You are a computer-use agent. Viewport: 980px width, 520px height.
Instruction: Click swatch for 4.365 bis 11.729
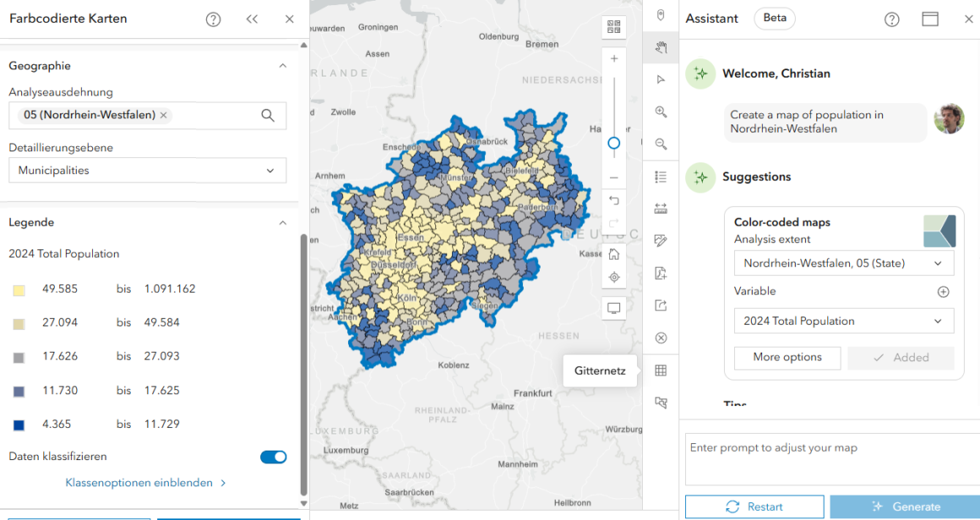point(19,425)
